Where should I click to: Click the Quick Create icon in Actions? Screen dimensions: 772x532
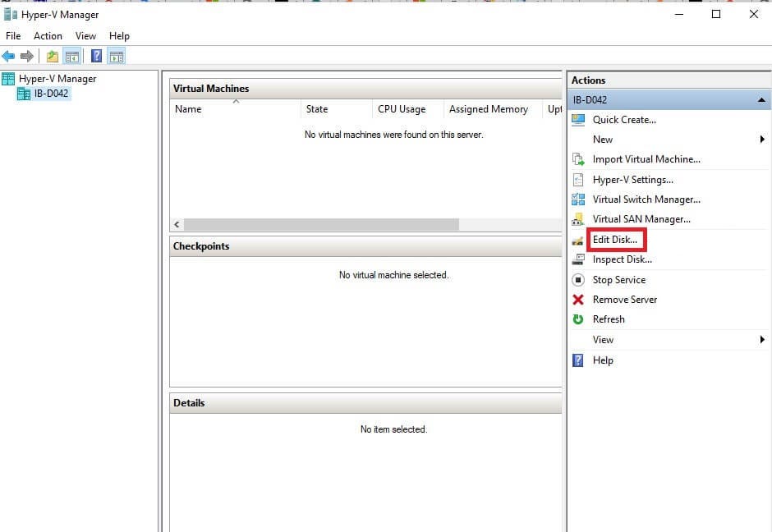580,120
